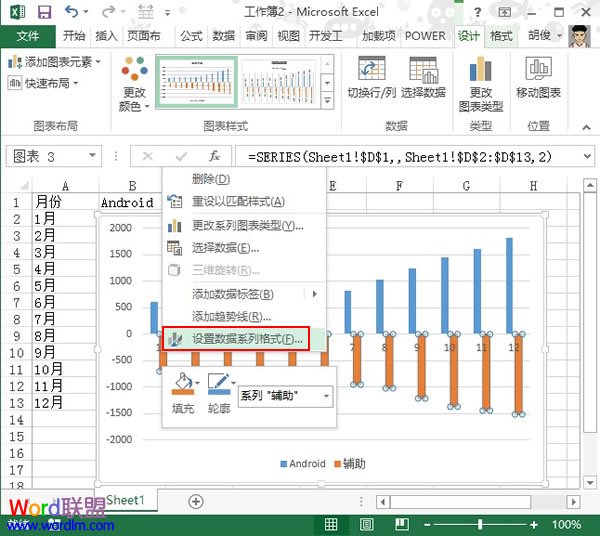Screen dimensions: 600x536
Task: Click the formula bar Cancel X icon
Action: pyautogui.click(x=147, y=156)
